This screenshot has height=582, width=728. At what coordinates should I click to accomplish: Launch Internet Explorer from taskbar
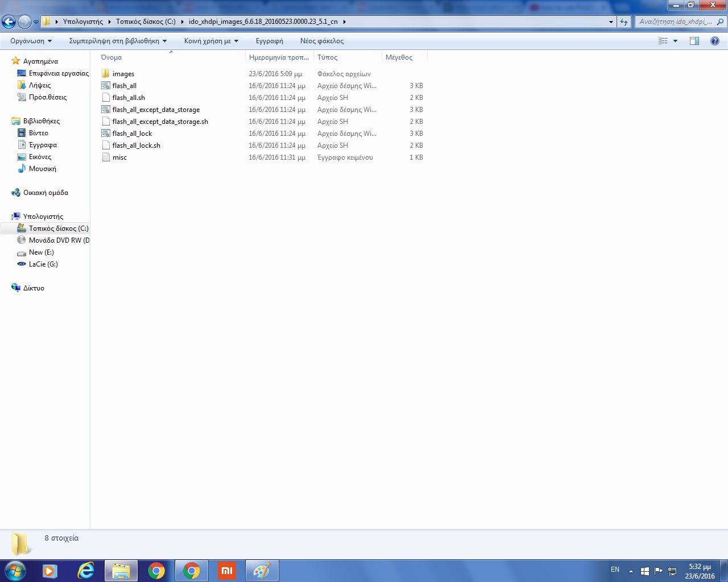point(85,571)
